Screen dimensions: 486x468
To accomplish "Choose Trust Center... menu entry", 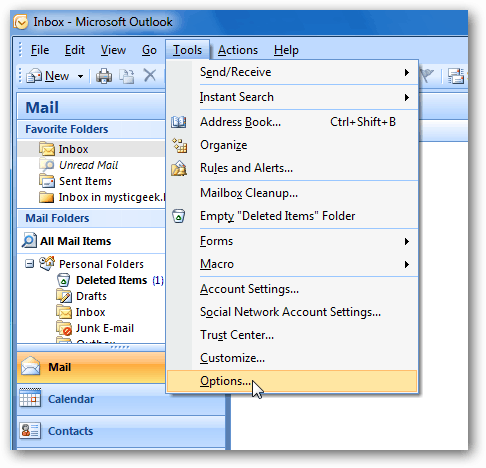I will coord(292,335).
